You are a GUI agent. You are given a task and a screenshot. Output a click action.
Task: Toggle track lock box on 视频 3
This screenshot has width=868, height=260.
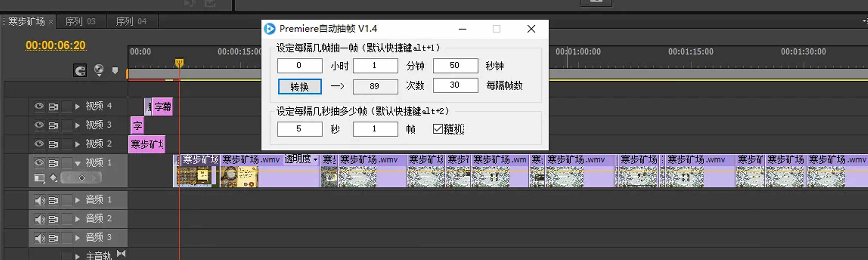coord(67,126)
